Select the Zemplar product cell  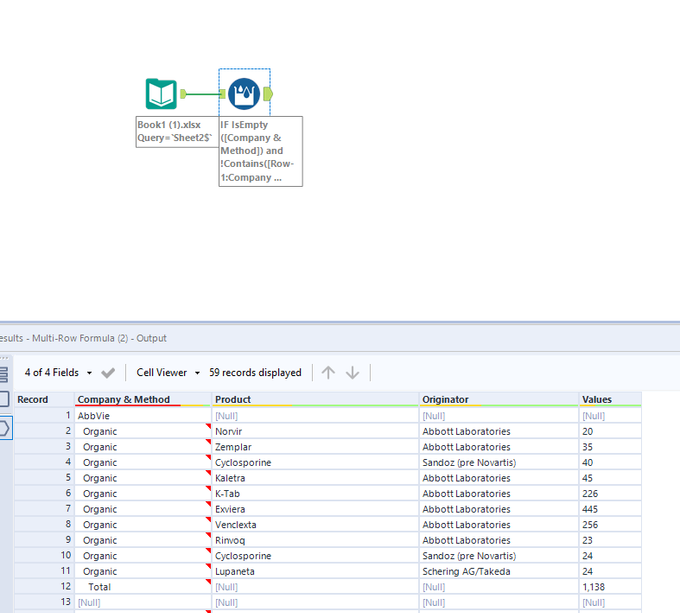click(315, 447)
